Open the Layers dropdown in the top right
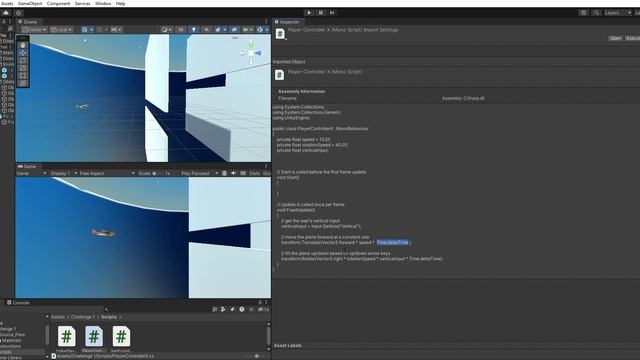The width and height of the screenshot is (640, 360). pos(618,13)
